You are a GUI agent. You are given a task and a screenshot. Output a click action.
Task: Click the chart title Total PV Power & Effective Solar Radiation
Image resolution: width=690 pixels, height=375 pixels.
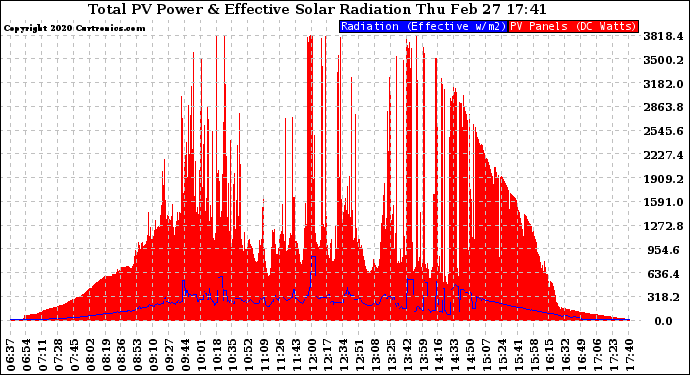click(249, 9)
